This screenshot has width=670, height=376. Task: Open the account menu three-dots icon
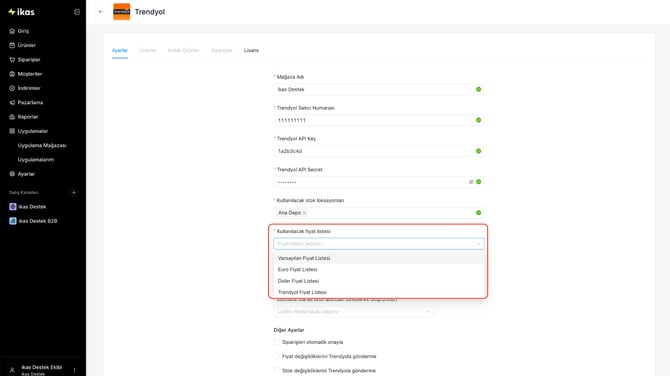coord(74,370)
